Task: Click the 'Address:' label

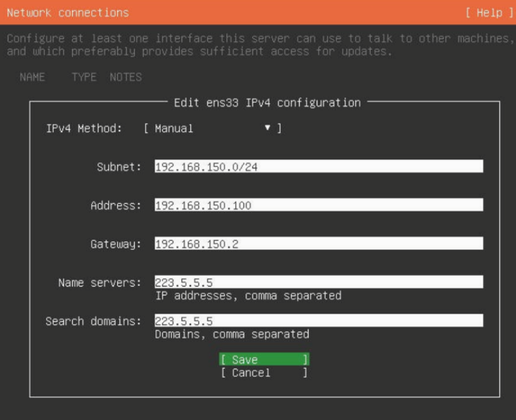Action: (x=116, y=205)
